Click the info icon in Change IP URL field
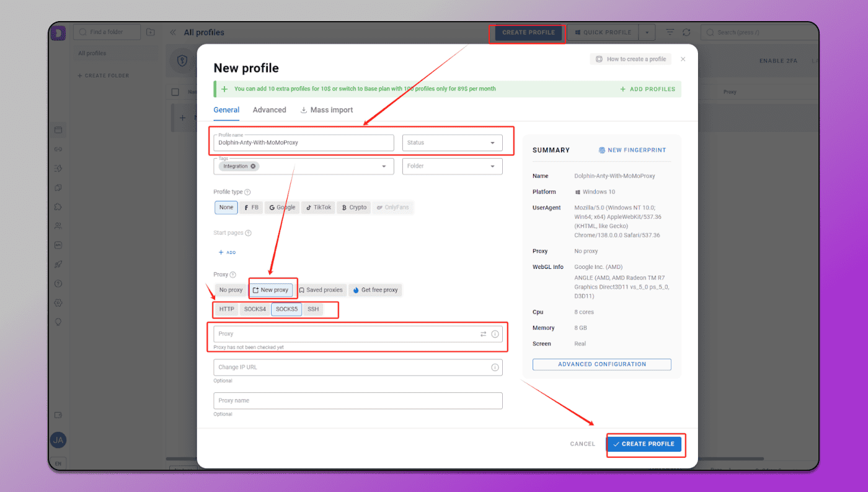 (x=495, y=367)
